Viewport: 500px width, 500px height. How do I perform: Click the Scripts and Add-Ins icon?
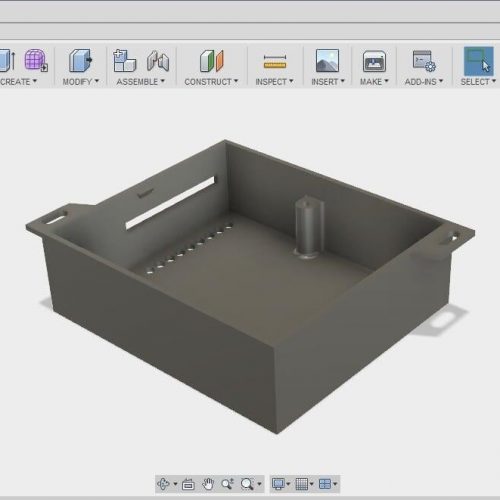tap(424, 61)
